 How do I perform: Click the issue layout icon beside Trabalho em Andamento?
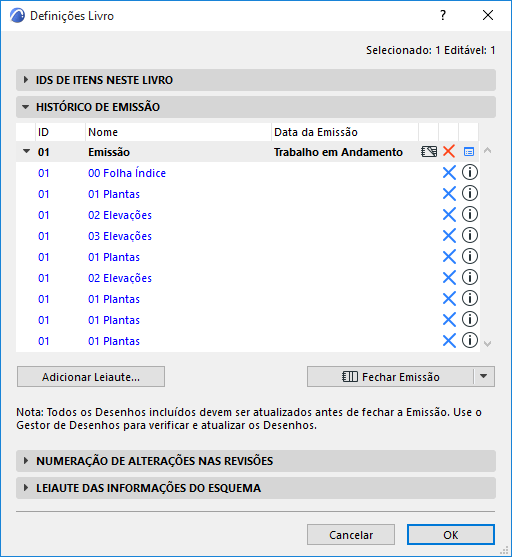pos(429,152)
